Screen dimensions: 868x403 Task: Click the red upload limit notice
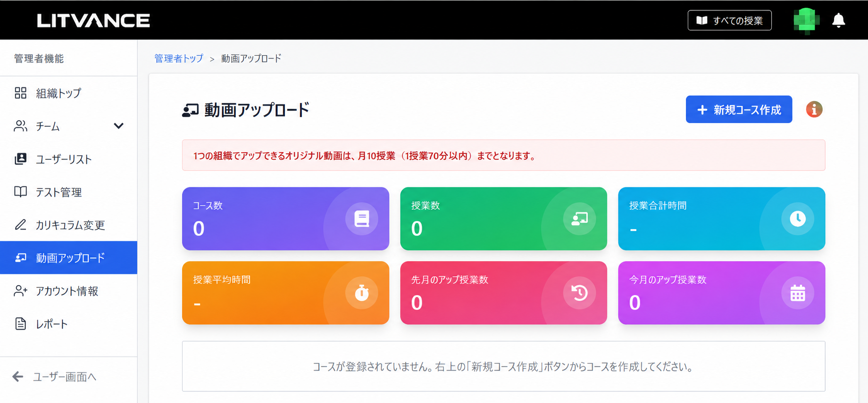click(x=503, y=155)
